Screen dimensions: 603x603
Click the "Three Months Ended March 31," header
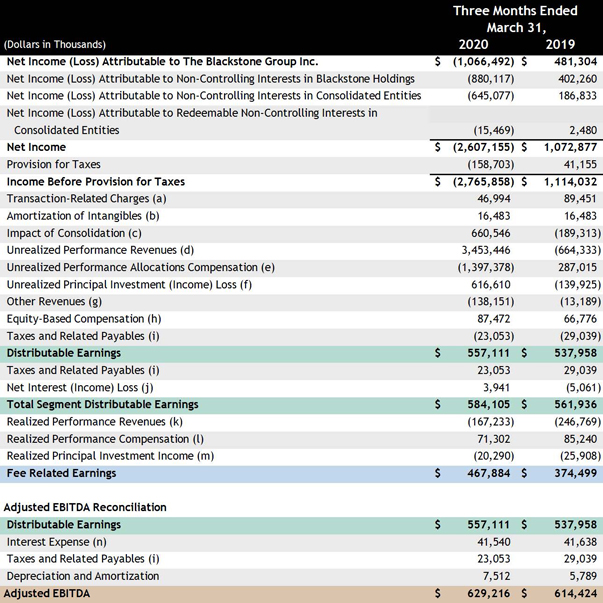pos(514,19)
